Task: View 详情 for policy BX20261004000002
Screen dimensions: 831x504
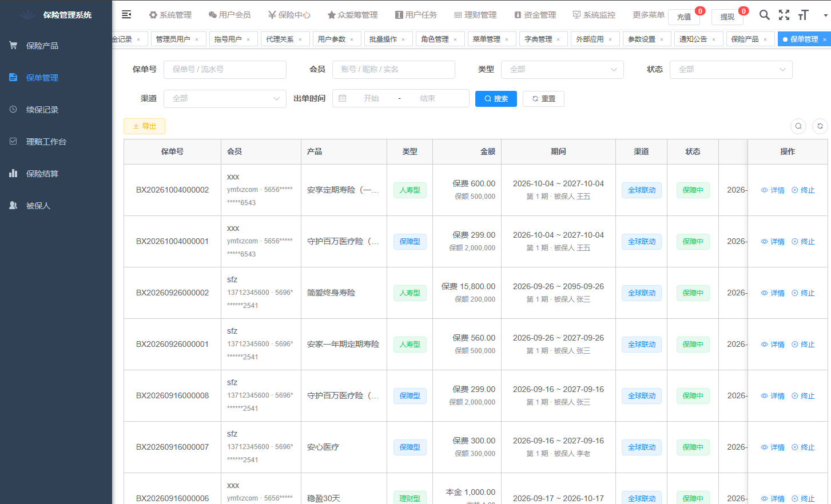Action: (x=773, y=190)
